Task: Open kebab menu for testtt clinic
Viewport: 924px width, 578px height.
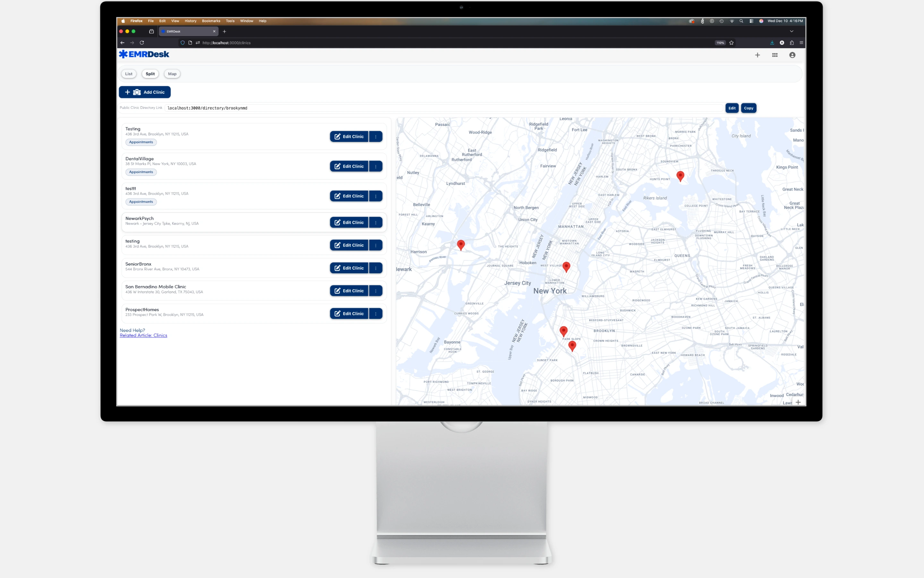Action: [x=376, y=196]
